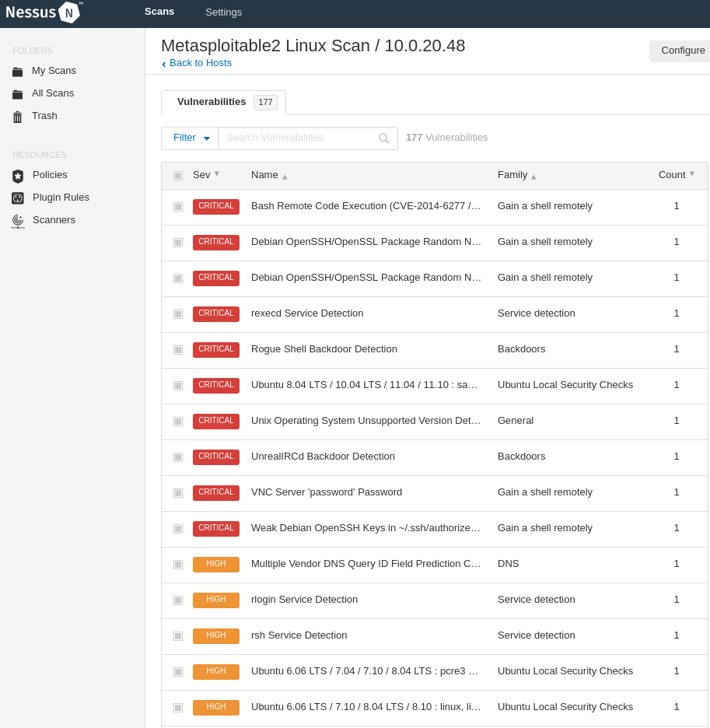The width and height of the screenshot is (710, 728).
Task: Sort by the Sev column header
Action: click(206, 175)
